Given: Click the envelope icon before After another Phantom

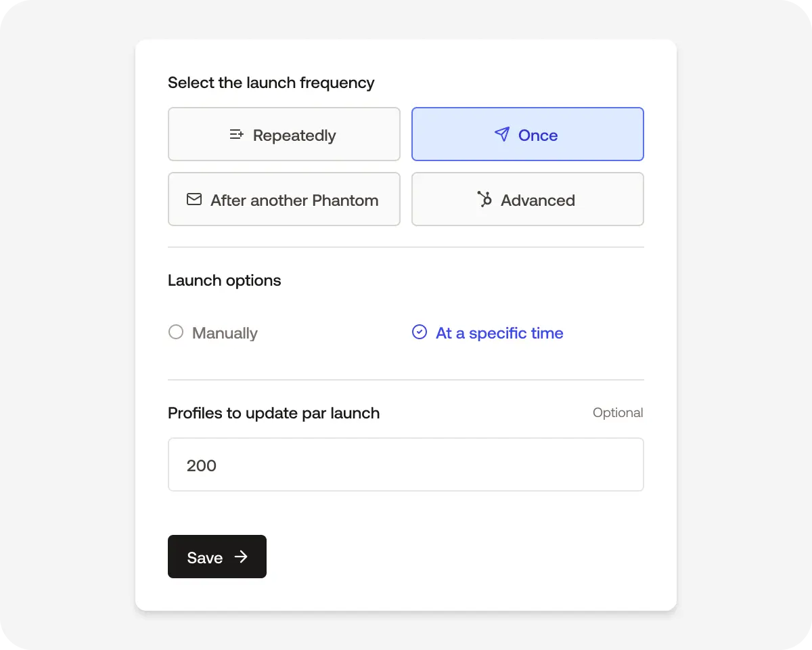Looking at the screenshot, I should click(x=194, y=199).
